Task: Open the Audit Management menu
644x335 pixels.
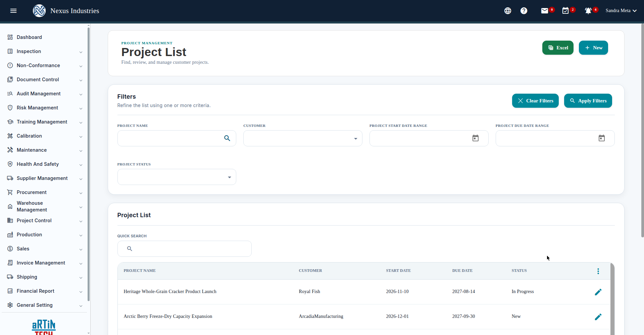Action: click(45, 94)
